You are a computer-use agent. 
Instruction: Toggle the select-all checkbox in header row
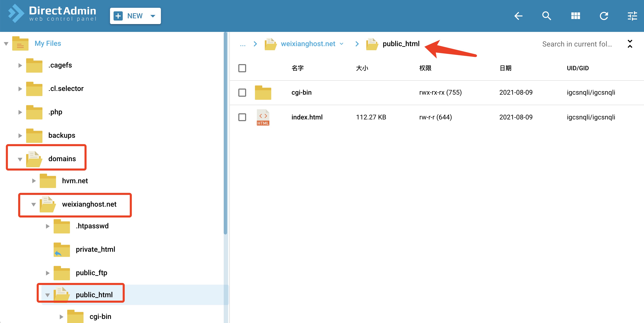click(x=242, y=68)
